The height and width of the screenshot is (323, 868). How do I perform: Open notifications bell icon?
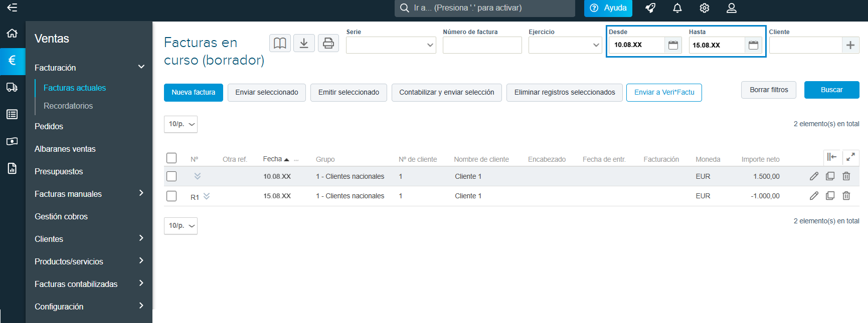click(x=677, y=8)
